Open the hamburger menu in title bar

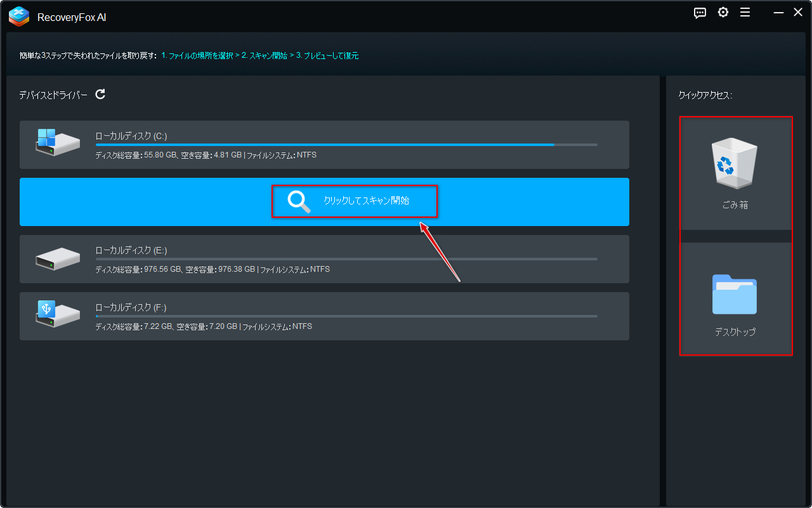pyautogui.click(x=745, y=13)
